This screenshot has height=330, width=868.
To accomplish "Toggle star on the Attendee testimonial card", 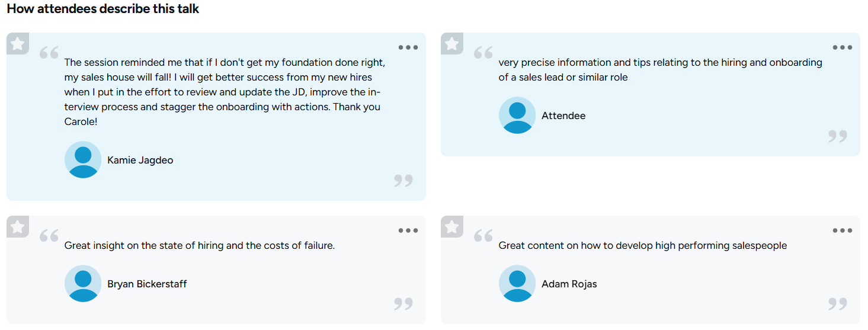I will click(452, 43).
